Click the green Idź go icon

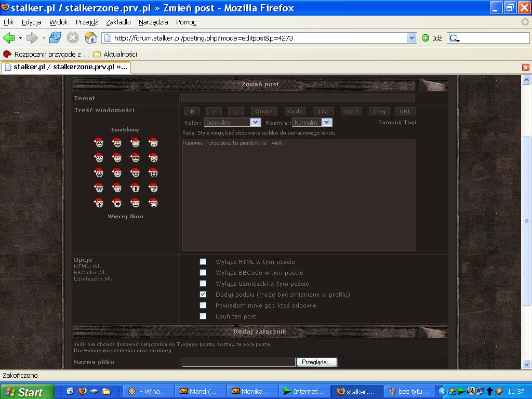(x=425, y=38)
